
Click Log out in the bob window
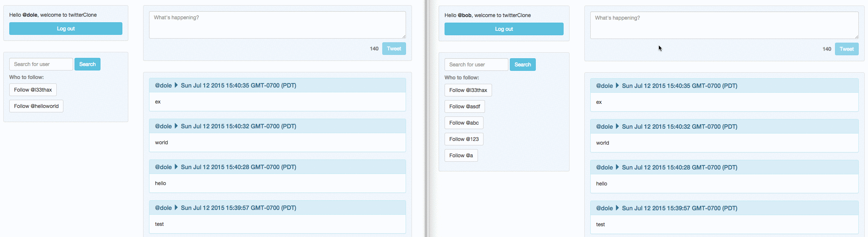(504, 29)
